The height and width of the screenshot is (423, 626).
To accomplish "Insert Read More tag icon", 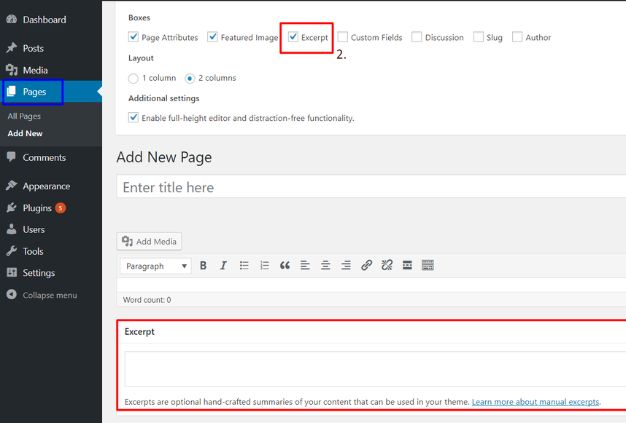I will coord(407,265).
